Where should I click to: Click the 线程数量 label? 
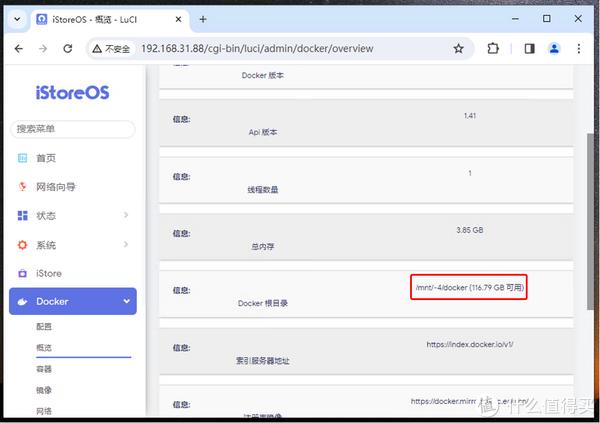pos(262,189)
